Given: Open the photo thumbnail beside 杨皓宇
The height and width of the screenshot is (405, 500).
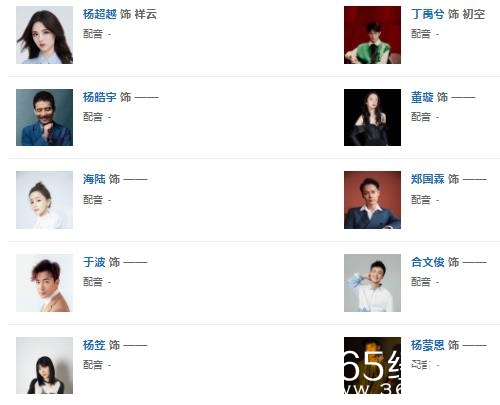Looking at the screenshot, I should coord(44,117).
